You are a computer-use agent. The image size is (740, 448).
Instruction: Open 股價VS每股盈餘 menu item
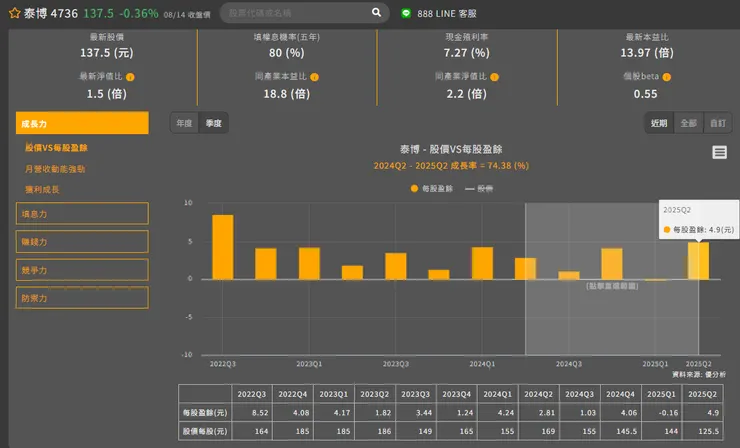pos(56,148)
